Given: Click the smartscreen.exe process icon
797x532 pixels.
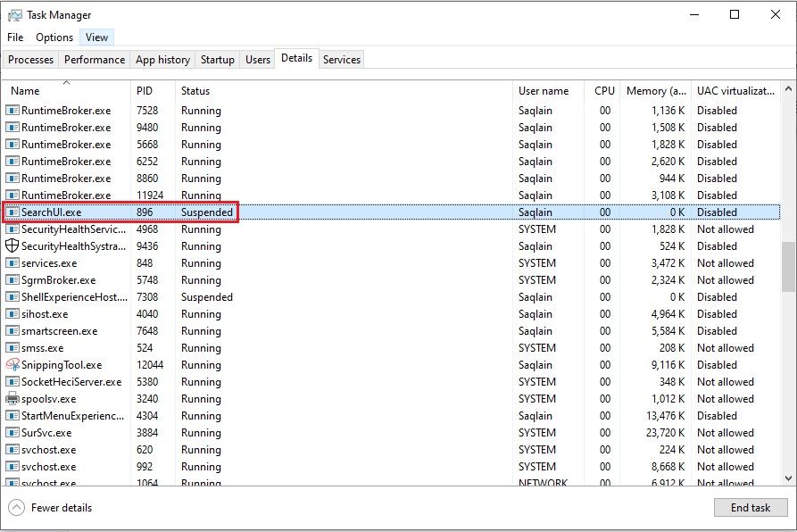Looking at the screenshot, I should tap(12, 331).
